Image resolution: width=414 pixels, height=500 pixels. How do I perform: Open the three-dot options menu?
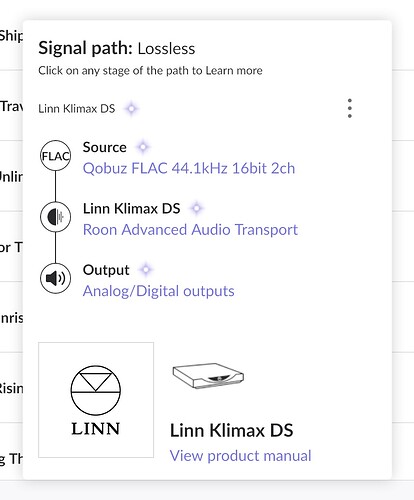coord(349,108)
